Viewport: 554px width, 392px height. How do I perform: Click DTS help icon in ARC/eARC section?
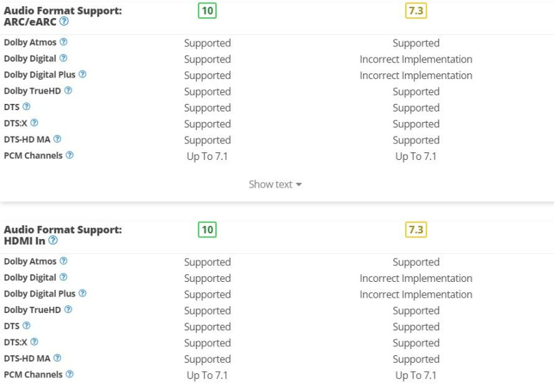pyautogui.click(x=26, y=107)
